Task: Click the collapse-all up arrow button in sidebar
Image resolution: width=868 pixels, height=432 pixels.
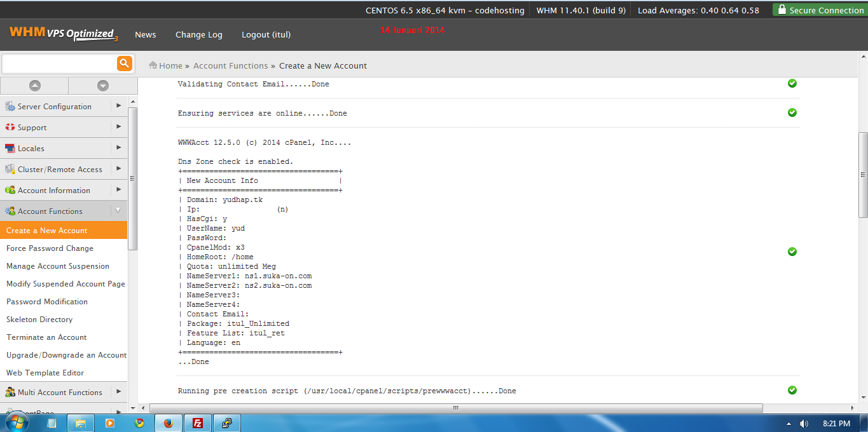Action: pos(35,85)
